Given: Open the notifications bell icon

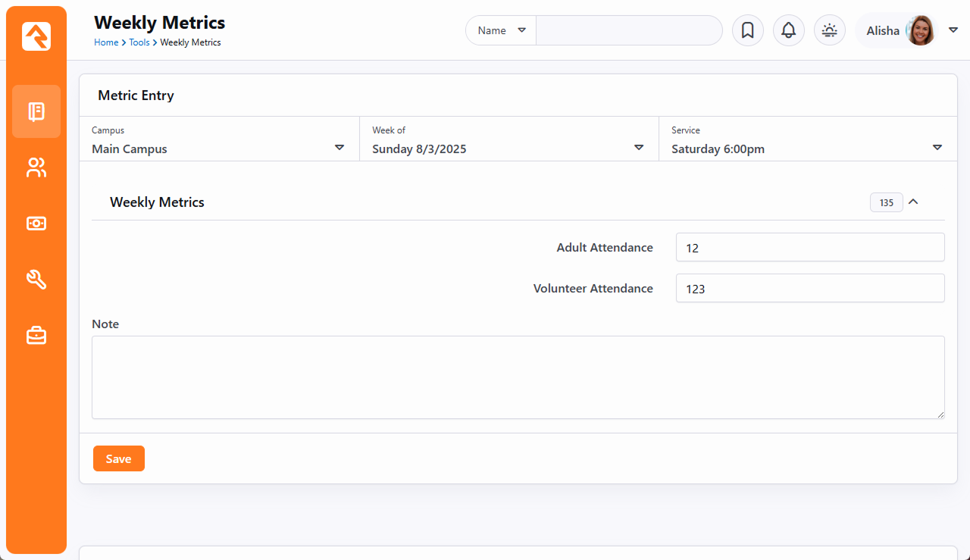Looking at the screenshot, I should [788, 30].
